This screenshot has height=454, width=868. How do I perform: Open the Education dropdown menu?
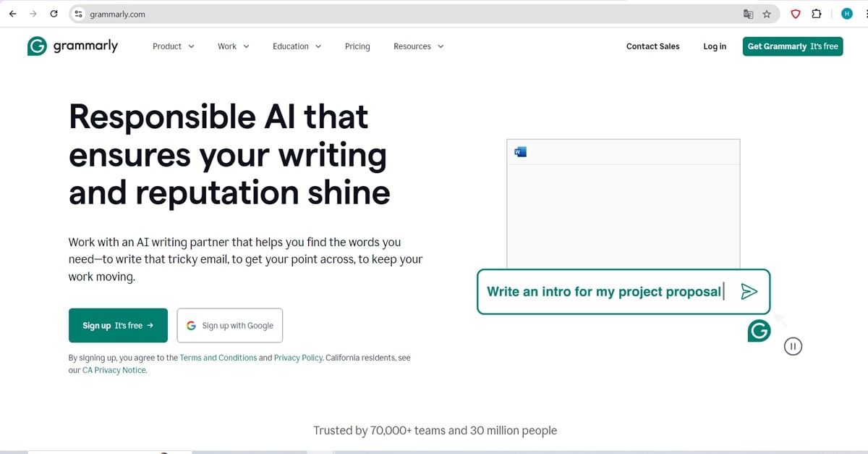[x=297, y=46]
